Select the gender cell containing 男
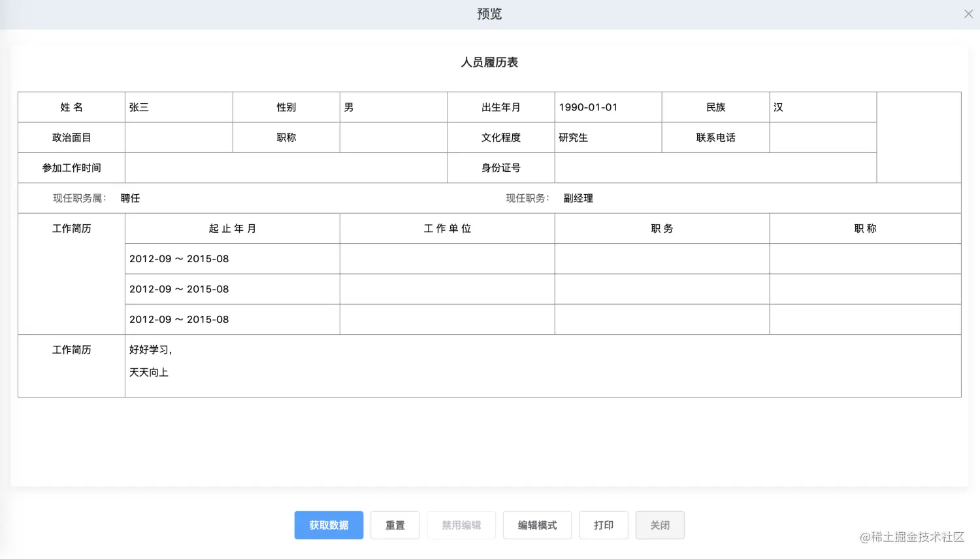 394,107
